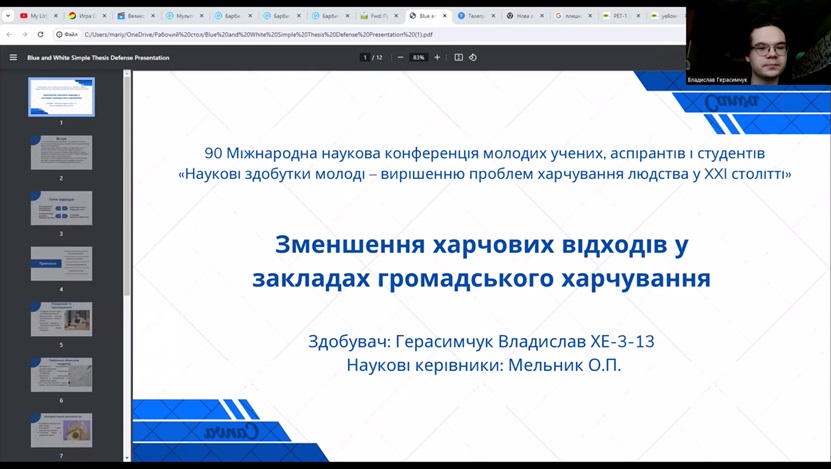Click the webcam video of Владислав Герасимчук
This screenshot has height=469, width=831.
click(758, 42)
